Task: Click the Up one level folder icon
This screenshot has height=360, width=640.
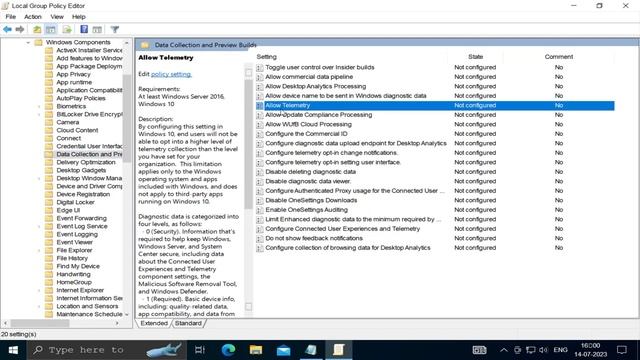Action: (37, 29)
